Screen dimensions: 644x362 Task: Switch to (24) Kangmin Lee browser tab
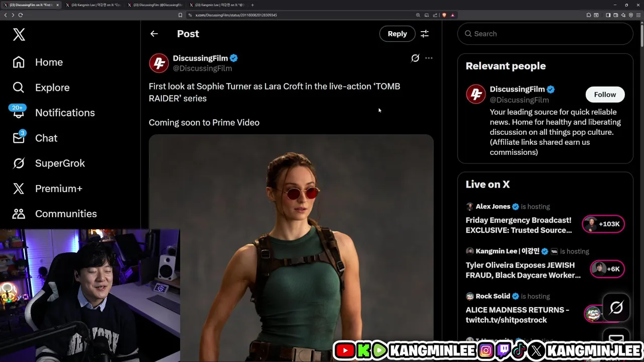(94, 5)
